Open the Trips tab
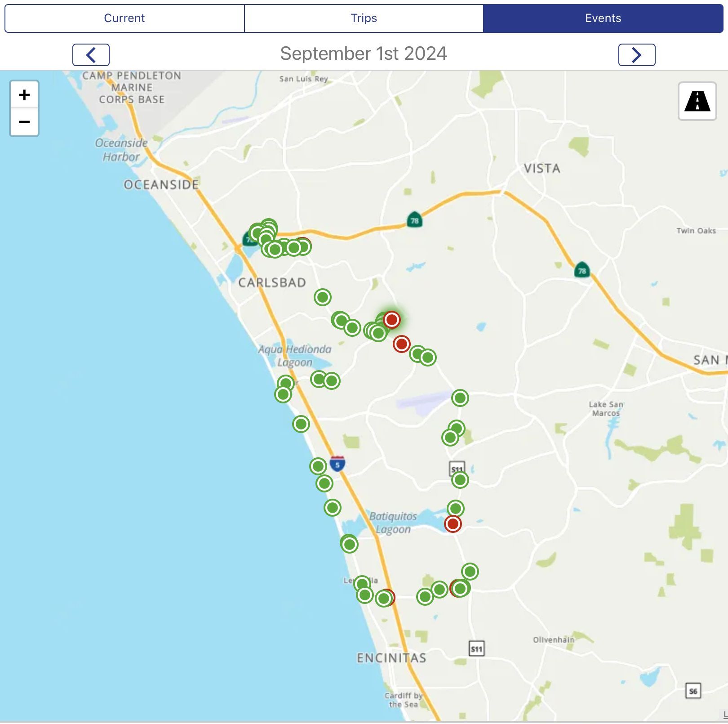The image size is (728, 724). (x=364, y=18)
